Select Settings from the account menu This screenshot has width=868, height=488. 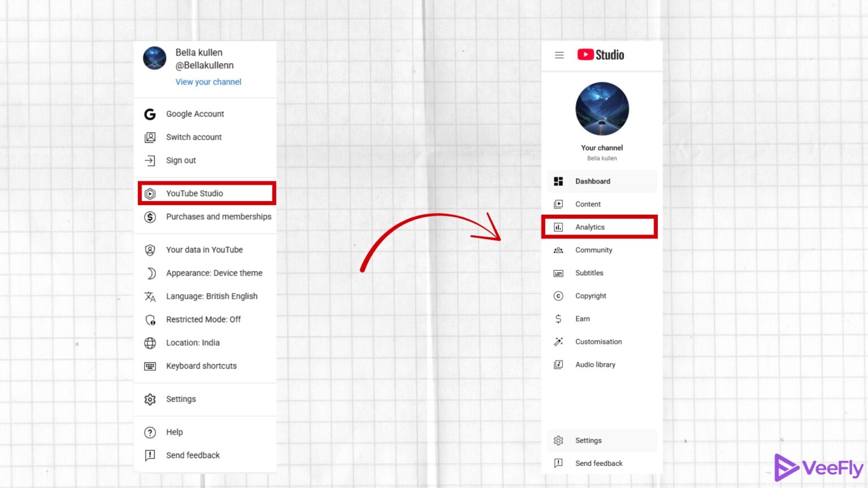(181, 399)
